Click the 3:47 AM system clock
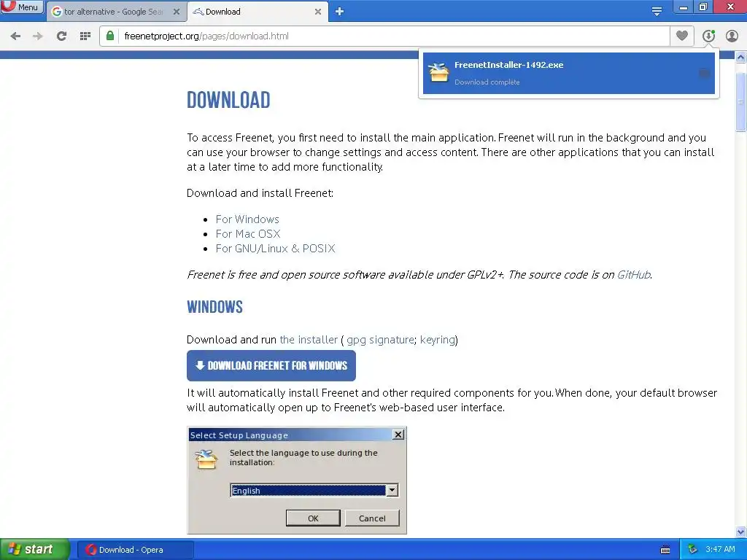 click(x=720, y=550)
